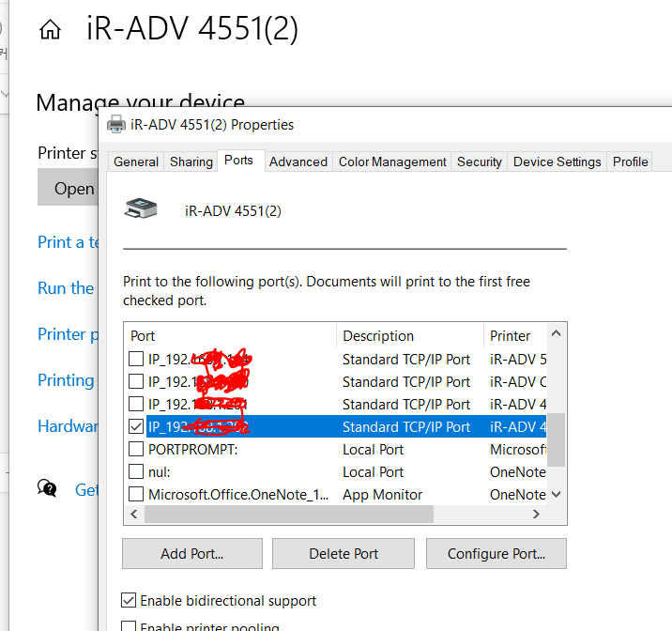Click the Delete Port button

pyautogui.click(x=344, y=553)
